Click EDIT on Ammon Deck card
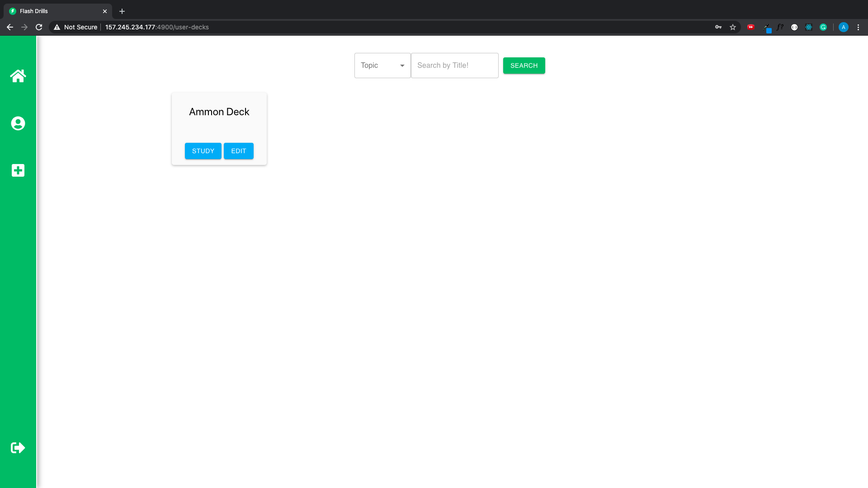The image size is (868, 488). point(239,151)
